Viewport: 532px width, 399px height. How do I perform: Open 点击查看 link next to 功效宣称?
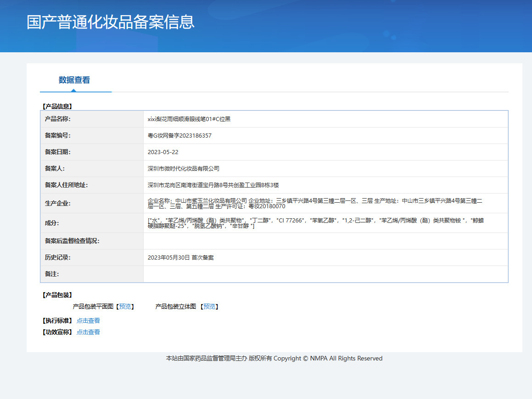pos(88,332)
